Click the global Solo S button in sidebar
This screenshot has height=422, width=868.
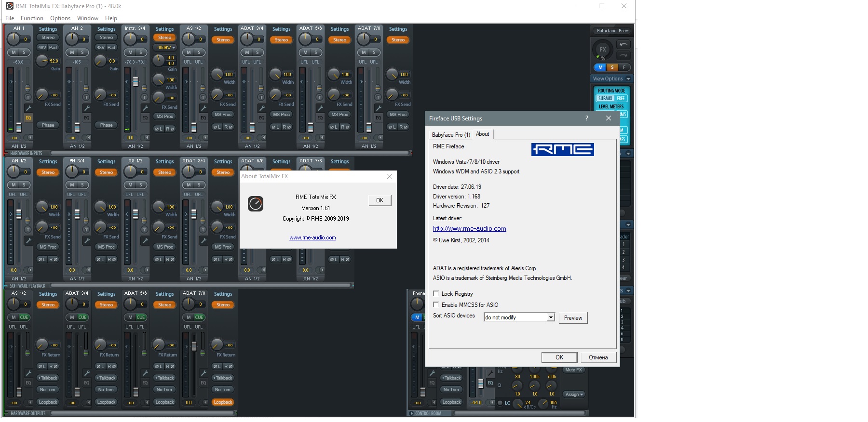(x=612, y=67)
